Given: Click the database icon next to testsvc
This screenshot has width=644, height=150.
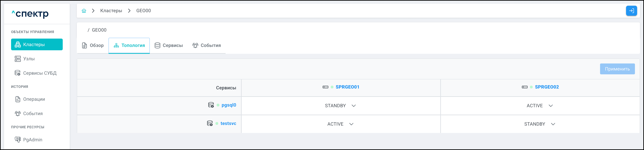Looking at the screenshot, I should coord(210,123).
